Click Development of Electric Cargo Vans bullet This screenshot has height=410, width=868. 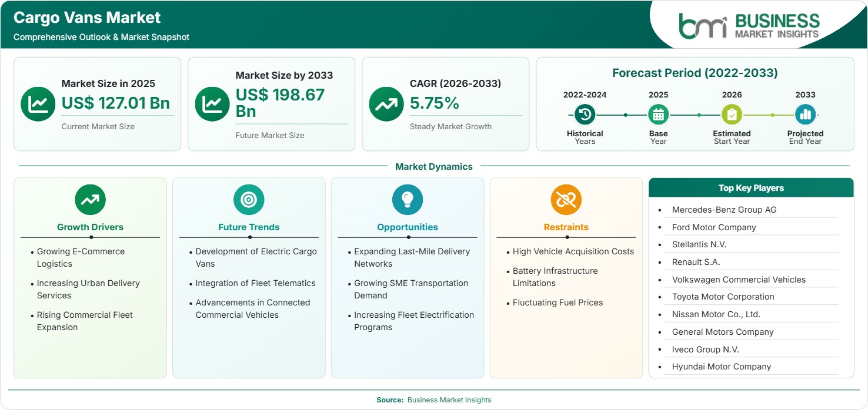pos(256,257)
